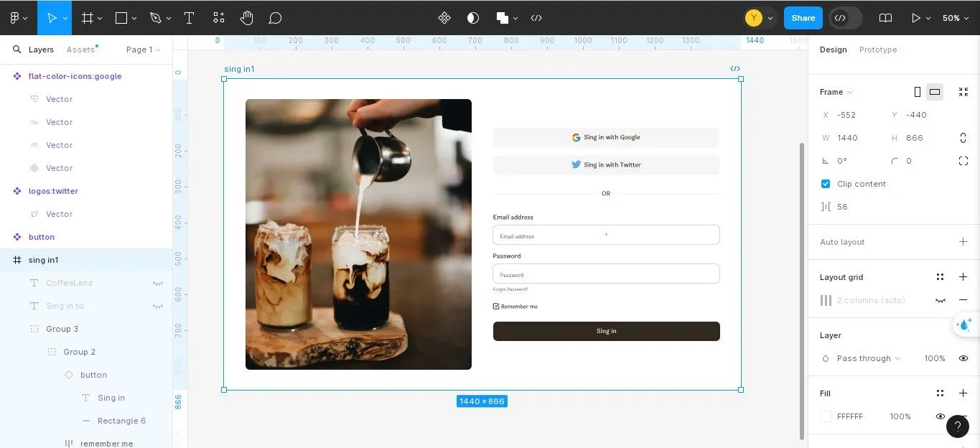Click the FFFFFF fill color swatch
This screenshot has width=980, height=448.
[x=824, y=416]
